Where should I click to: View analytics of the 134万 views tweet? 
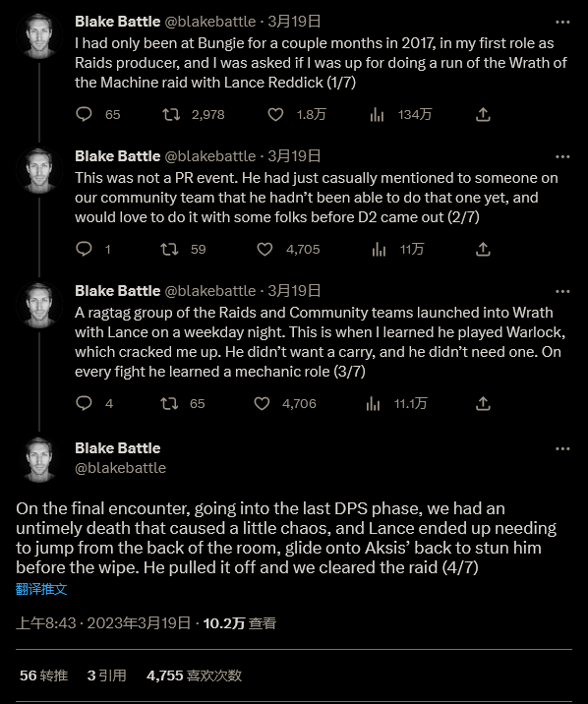pyautogui.click(x=377, y=114)
